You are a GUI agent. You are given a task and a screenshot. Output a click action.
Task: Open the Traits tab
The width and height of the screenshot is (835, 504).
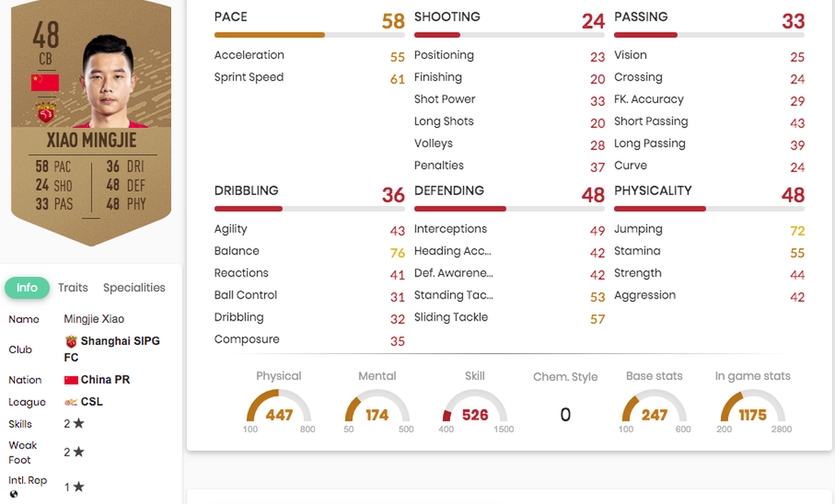(x=73, y=288)
